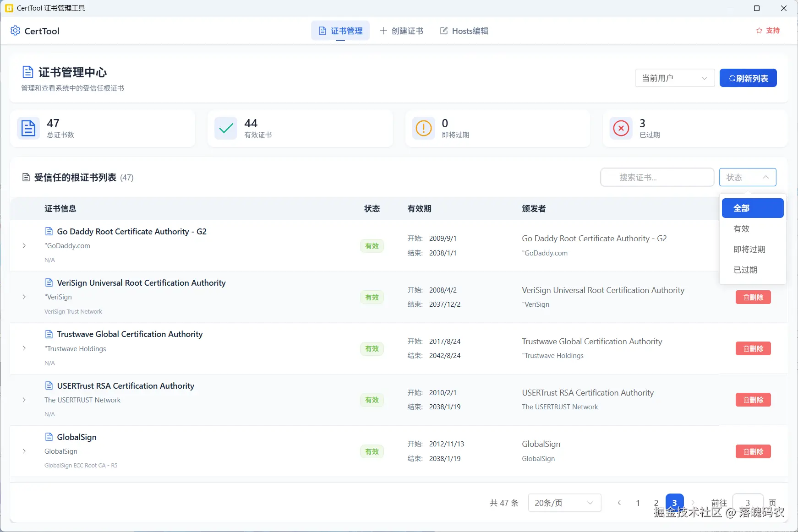Click the 证书信息 column header
The image size is (798, 532).
pos(60,209)
